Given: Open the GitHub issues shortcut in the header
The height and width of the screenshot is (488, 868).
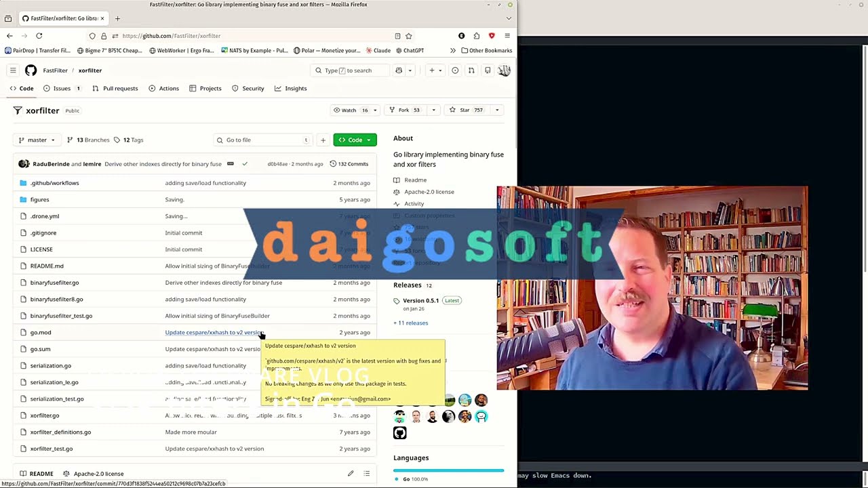Looking at the screenshot, I should [455, 70].
